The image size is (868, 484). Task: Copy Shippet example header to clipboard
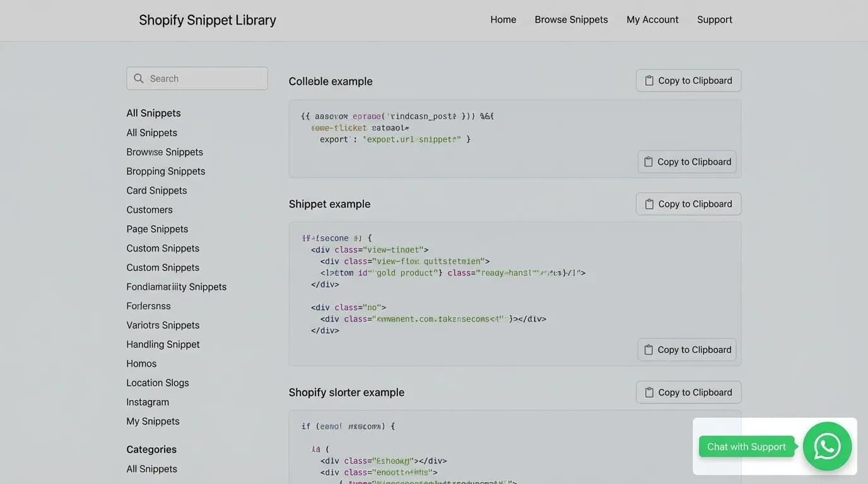point(688,204)
